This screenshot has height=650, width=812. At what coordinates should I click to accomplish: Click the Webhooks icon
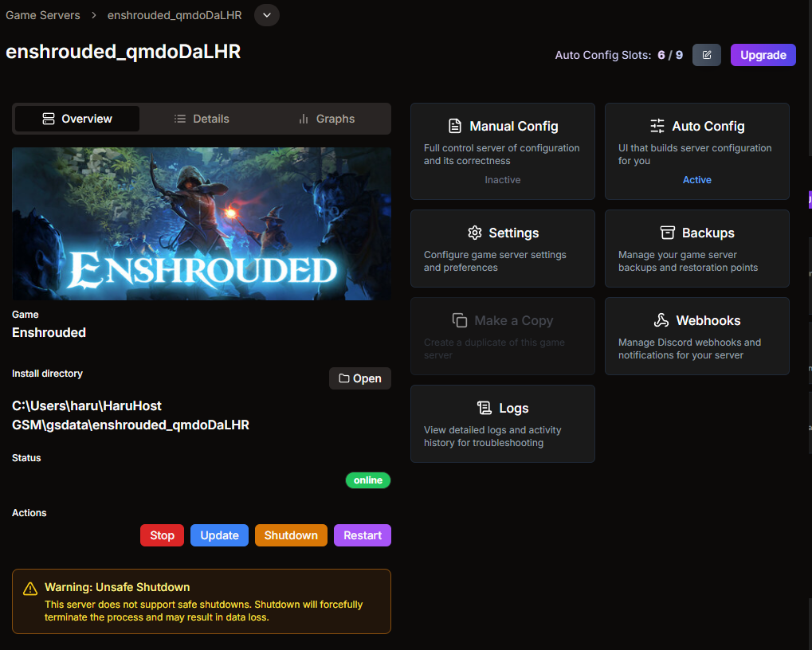coord(661,320)
